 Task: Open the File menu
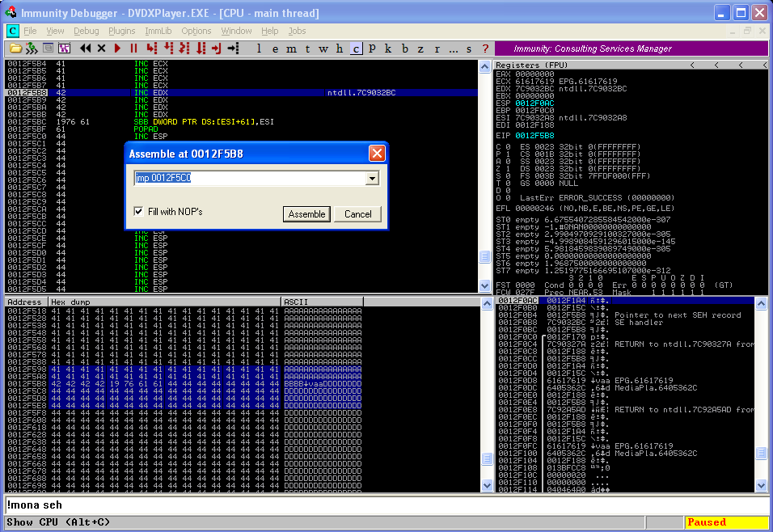coord(30,31)
